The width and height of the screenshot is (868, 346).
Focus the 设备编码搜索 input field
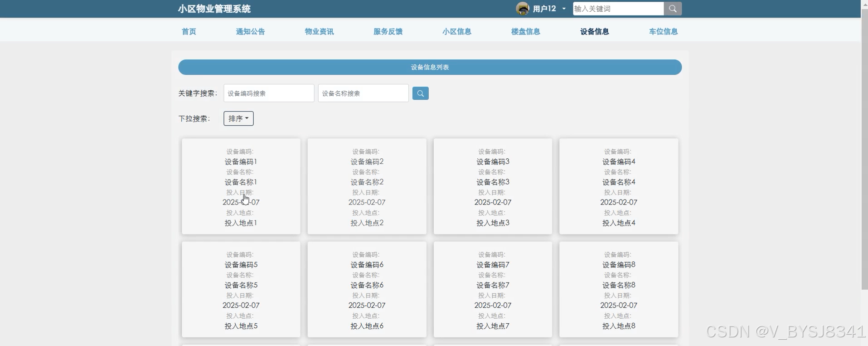point(269,93)
